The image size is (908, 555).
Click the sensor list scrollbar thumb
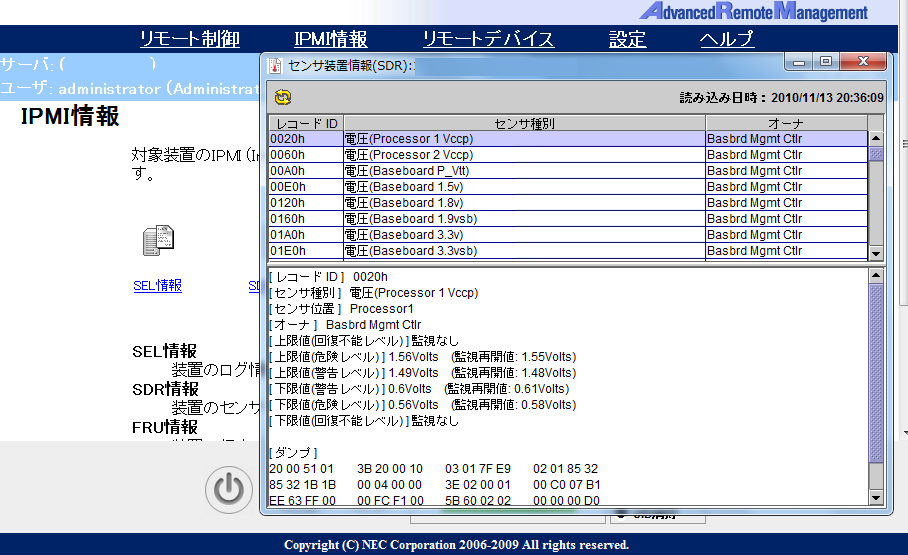point(876,154)
